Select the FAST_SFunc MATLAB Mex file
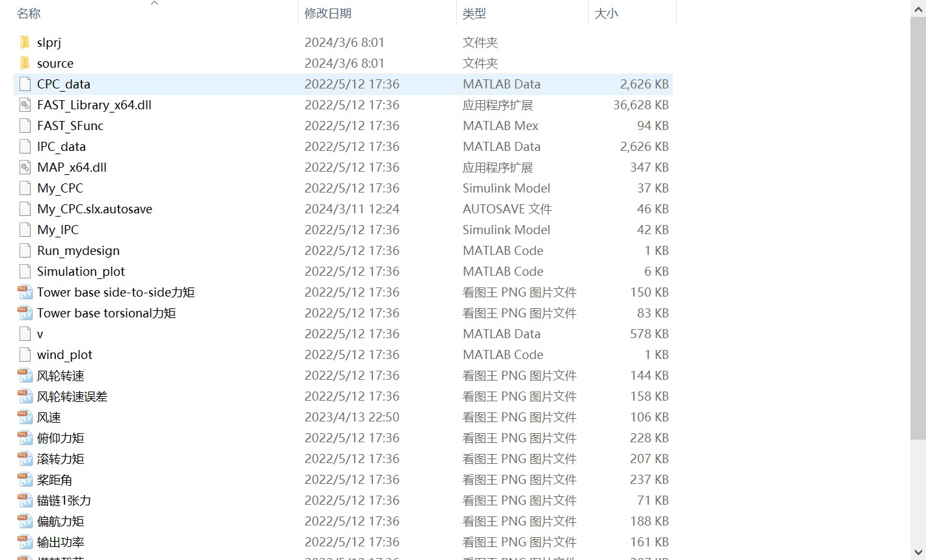 [70, 126]
